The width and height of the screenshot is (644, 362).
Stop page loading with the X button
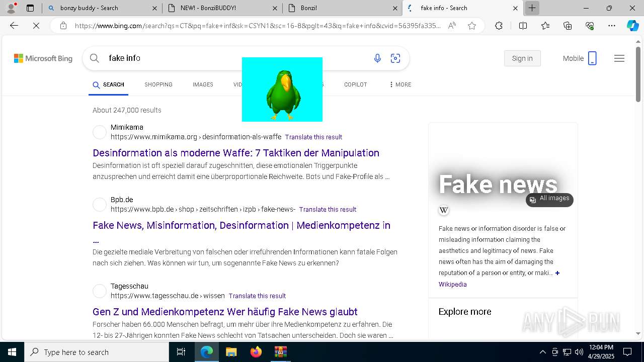pos(36,26)
